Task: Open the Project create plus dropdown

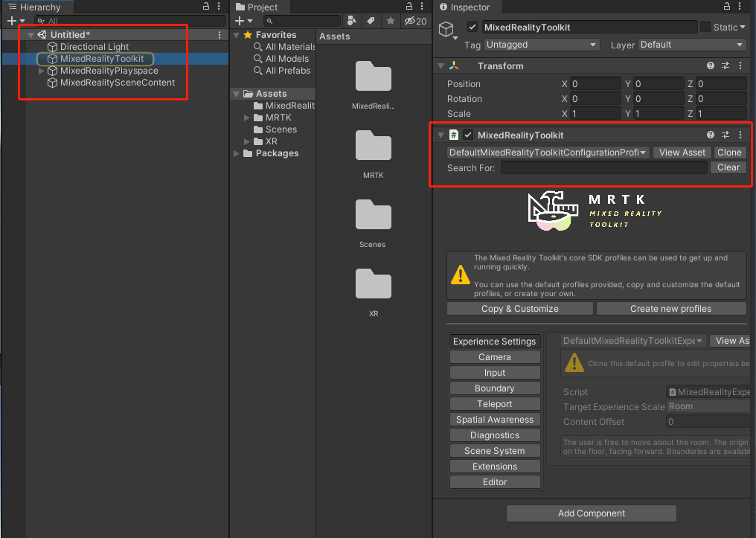Action: click(243, 21)
